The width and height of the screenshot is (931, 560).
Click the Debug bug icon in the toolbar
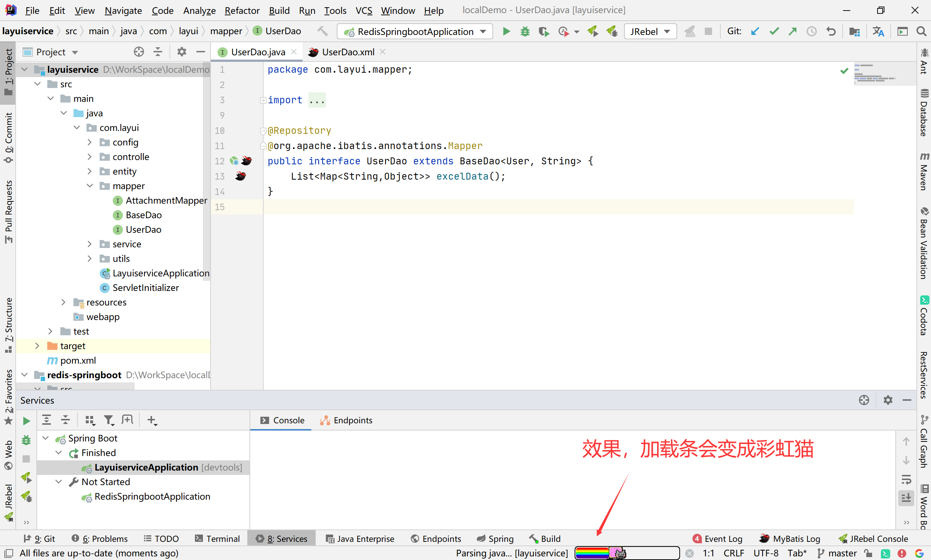pyautogui.click(x=524, y=31)
